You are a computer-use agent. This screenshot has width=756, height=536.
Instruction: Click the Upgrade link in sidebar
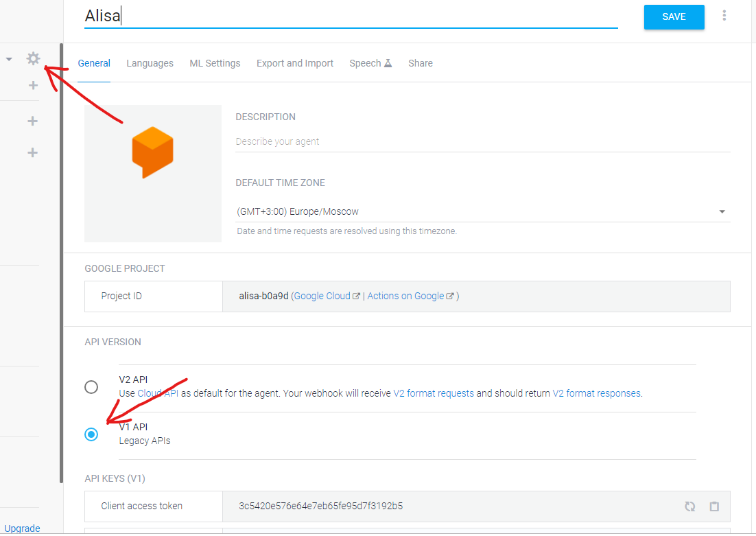22,528
